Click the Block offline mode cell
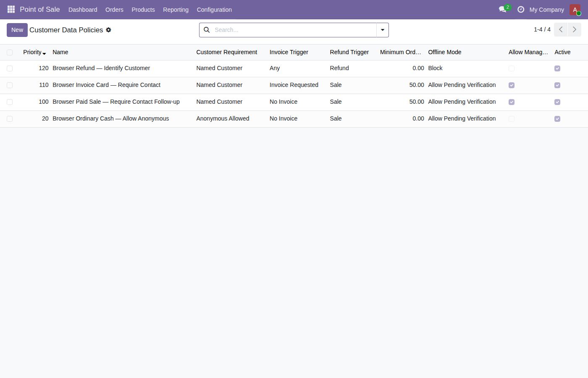 (436, 68)
